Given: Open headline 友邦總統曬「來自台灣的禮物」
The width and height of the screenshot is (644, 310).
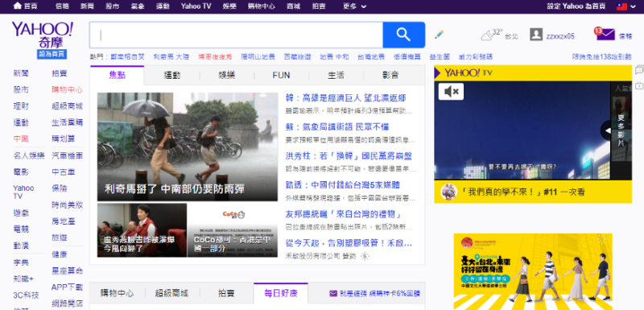Looking at the screenshot, I should click(x=344, y=214).
